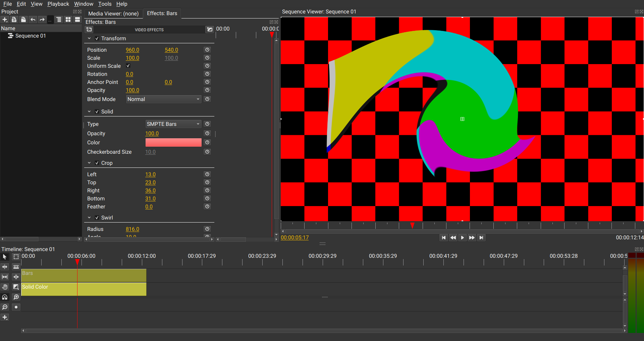The image size is (644, 341).
Task: Click the current timecode 00:00:05:17
Action: click(x=294, y=237)
